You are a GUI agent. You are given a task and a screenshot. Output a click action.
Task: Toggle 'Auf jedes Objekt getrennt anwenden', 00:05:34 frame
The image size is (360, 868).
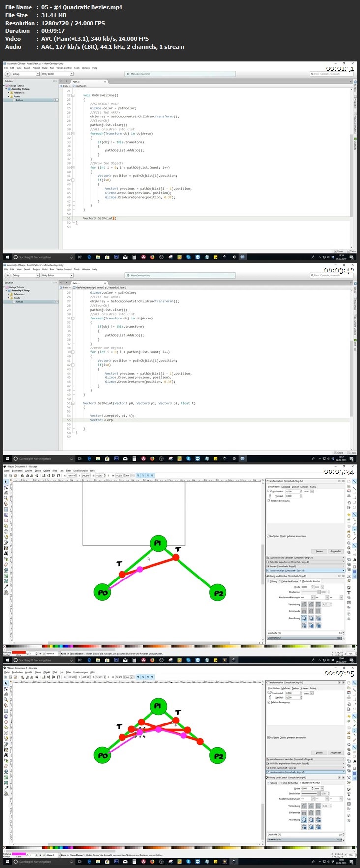tap(268, 536)
